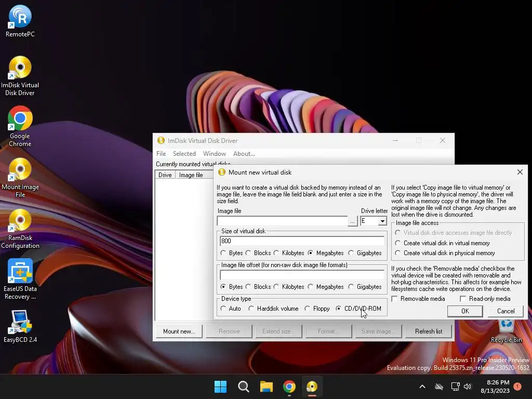Viewport: 532px width, 399px height.
Task: Select Bytes for image file offset
Action: 232,287
